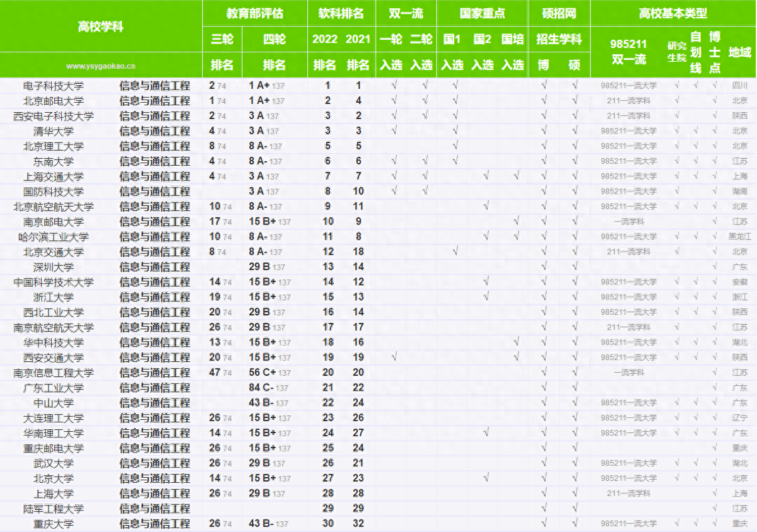Select the 软科排名 column header
The height and width of the screenshot is (532, 757).
click(x=341, y=13)
